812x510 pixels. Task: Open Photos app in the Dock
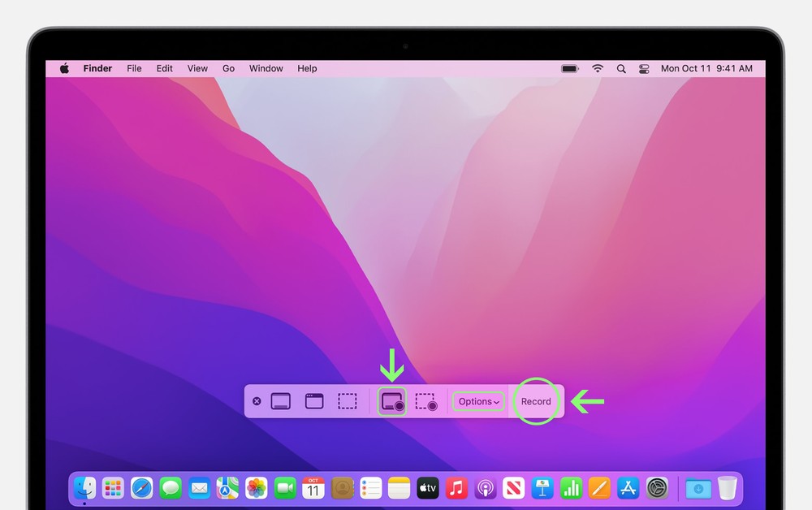257,488
